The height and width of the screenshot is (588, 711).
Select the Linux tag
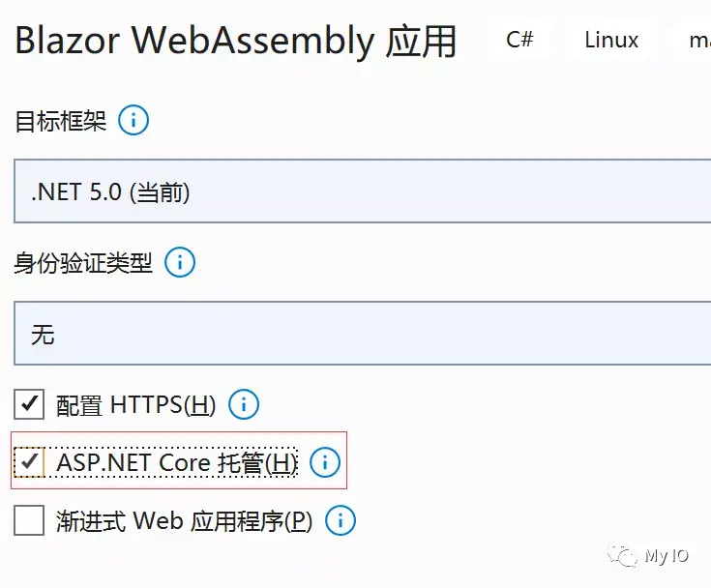click(611, 40)
